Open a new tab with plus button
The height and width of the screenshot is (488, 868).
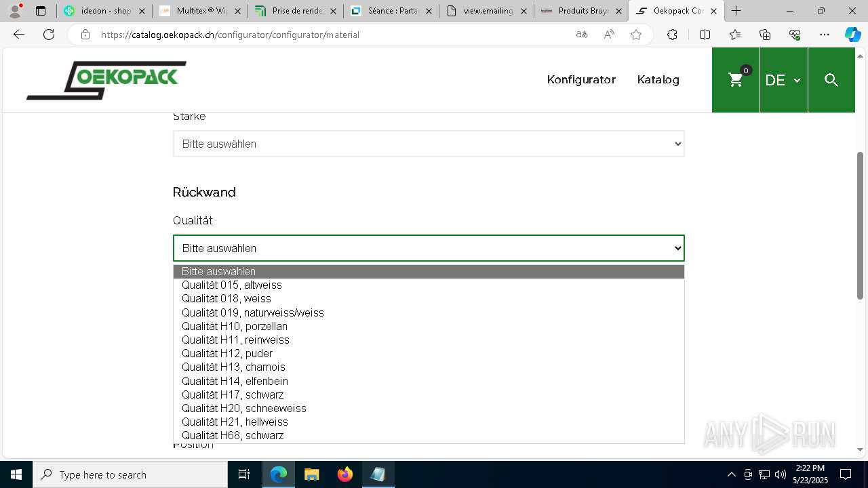(x=736, y=11)
